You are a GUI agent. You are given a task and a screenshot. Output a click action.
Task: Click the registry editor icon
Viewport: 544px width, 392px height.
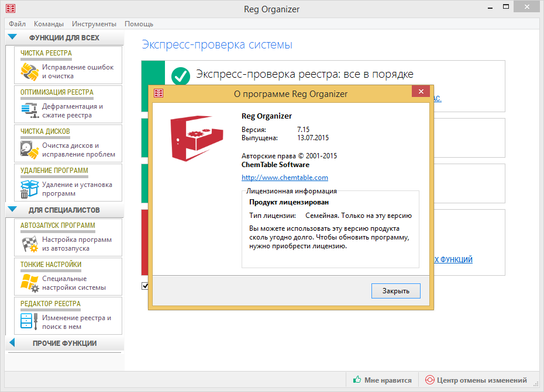tap(29, 322)
